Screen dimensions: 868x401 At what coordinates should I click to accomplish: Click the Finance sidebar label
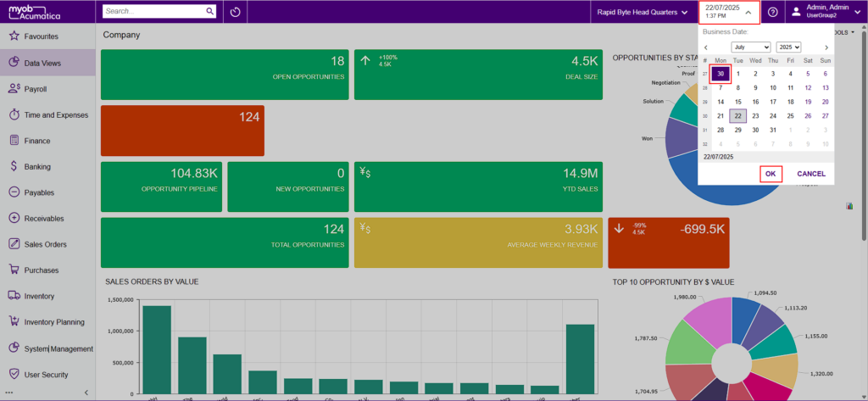(37, 141)
